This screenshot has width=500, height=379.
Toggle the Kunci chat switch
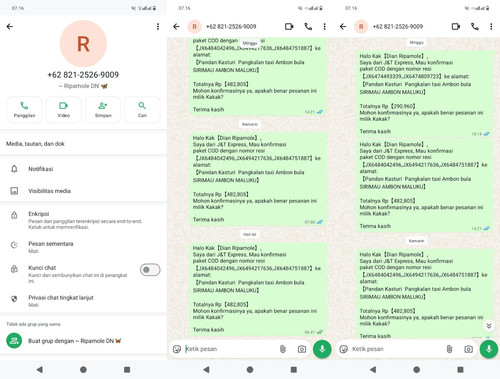coord(150,270)
